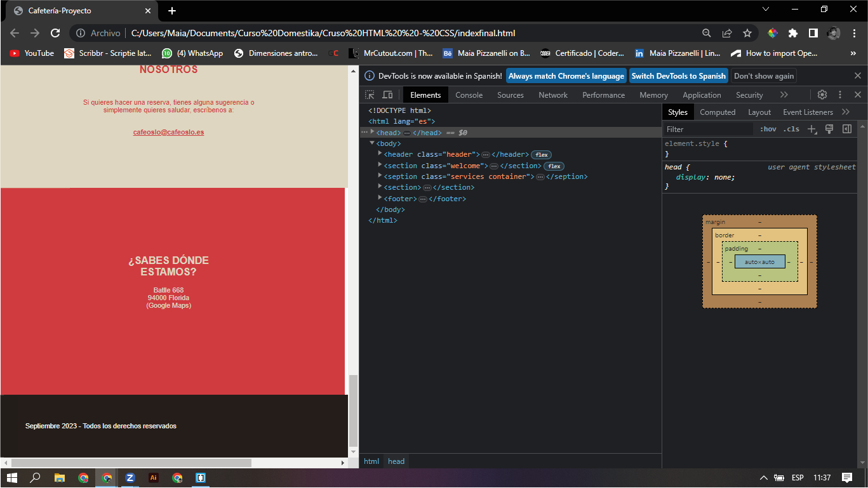This screenshot has width=868, height=488.
Task: Open Adobe Illustrator from taskbar
Action: [x=153, y=478]
